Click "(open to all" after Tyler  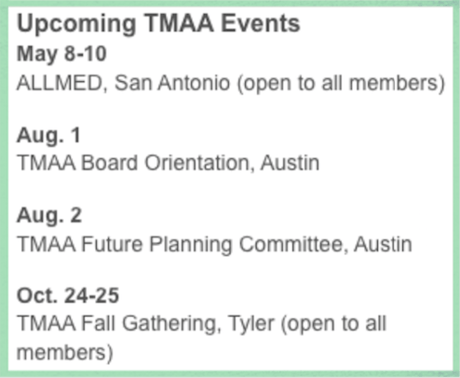point(334,324)
